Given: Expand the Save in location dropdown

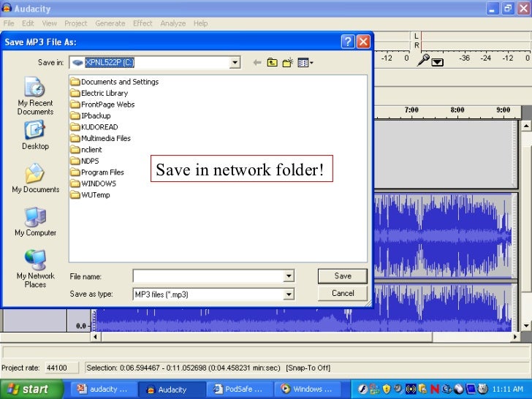Looking at the screenshot, I should pos(235,62).
